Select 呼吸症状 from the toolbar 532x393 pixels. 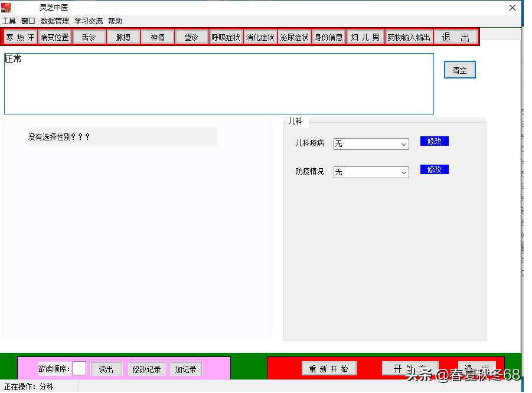(226, 36)
